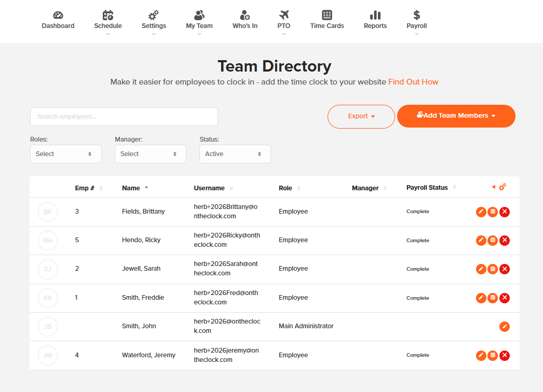Viewport: 543px width, 392px height.
Task: Sort the table by Name column
Action: 135,188
